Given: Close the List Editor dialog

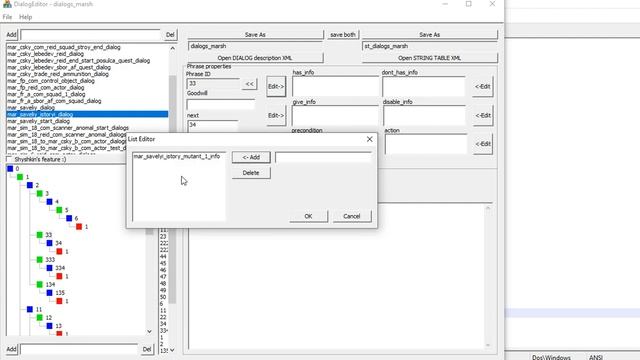Looking at the screenshot, I should (369, 139).
